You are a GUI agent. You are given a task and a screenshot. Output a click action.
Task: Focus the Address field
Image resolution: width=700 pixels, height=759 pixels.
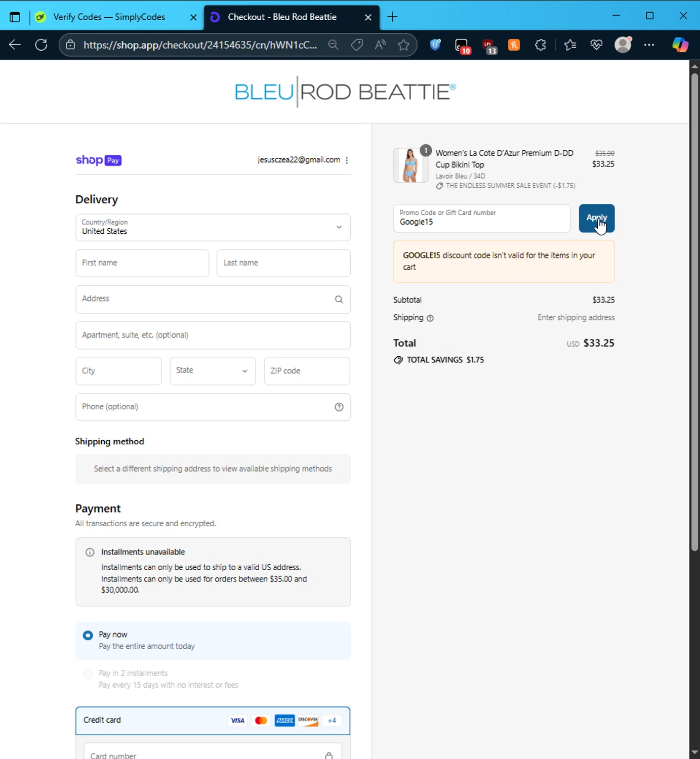(213, 299)
